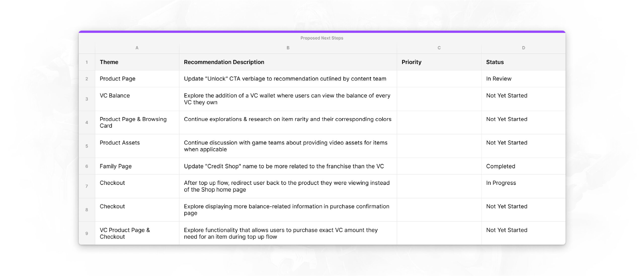Image resolution: width=644 pixels, height=276 pixels.
Task: Click the 'Product Assets' theme cell
Action: (x=137, y=146)
